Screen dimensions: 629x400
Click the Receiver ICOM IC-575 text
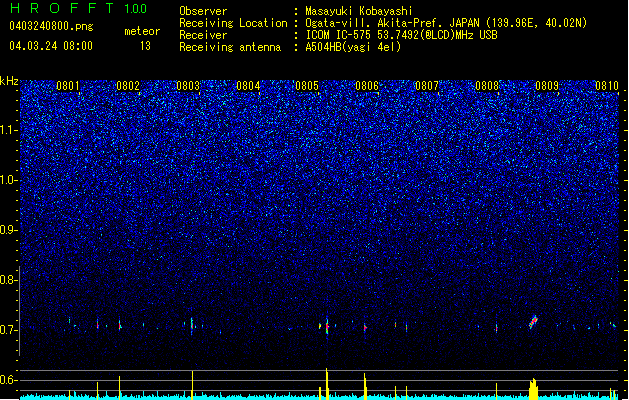tap(401, 35)
